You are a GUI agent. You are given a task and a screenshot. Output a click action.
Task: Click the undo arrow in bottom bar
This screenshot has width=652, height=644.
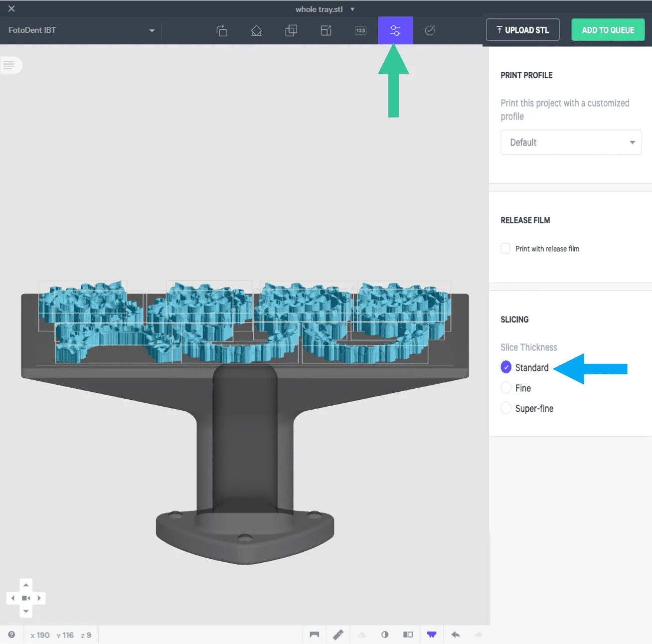pyautogui.click(x=455, y=635)
